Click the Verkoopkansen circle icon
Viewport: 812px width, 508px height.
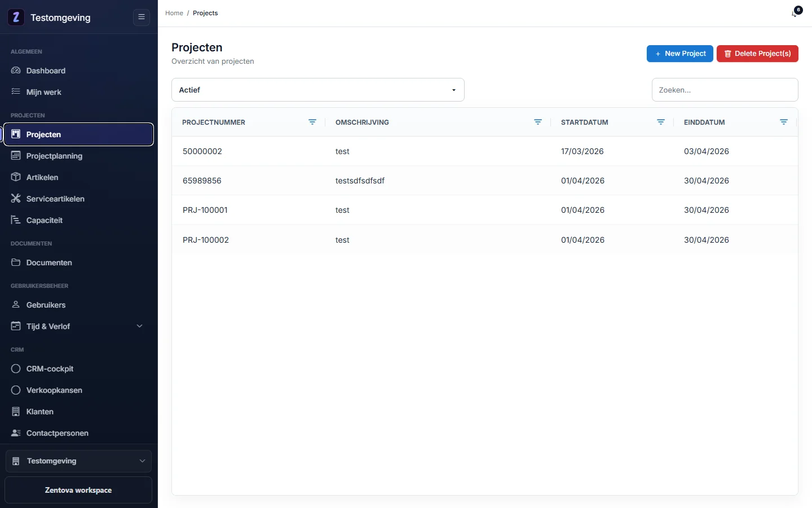16,390
